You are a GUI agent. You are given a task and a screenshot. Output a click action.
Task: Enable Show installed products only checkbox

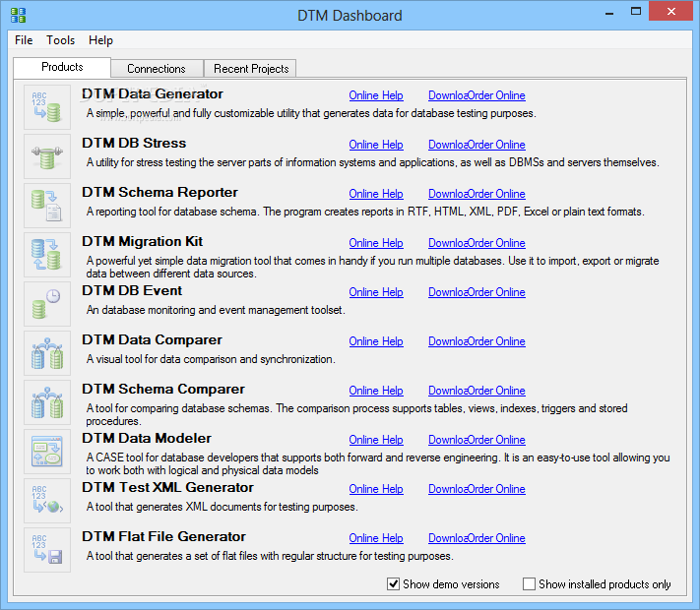coord(529,583)
